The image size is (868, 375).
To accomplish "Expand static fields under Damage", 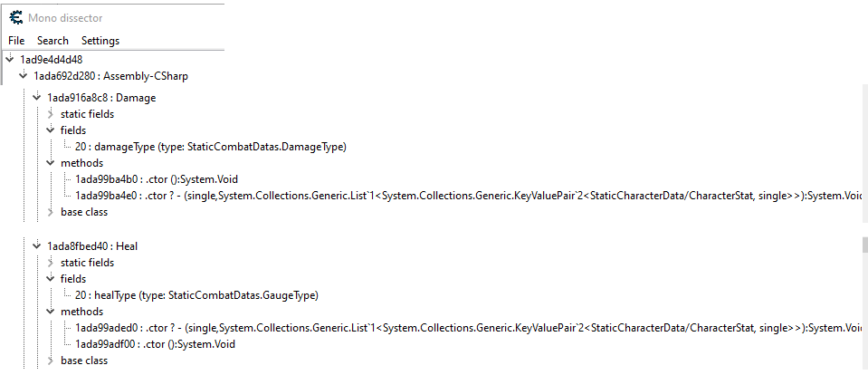I will tap(50, 114).
